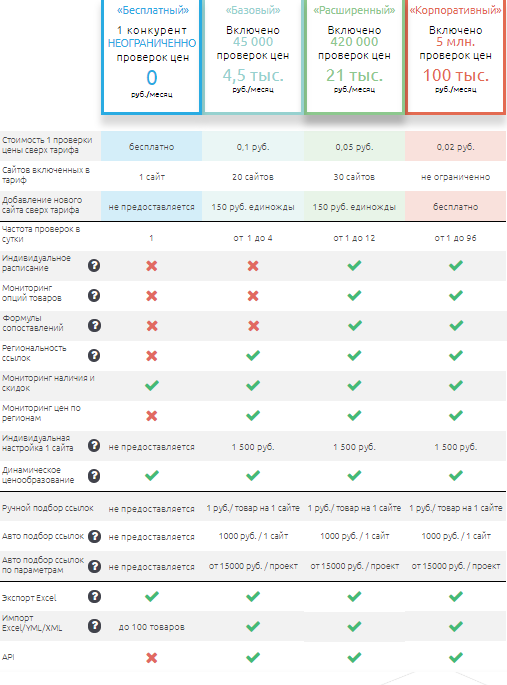Click the «0,02 руб.» corporate price cell
The height and width of the screenshot is (685, 507).
click(x=455, y=147)
